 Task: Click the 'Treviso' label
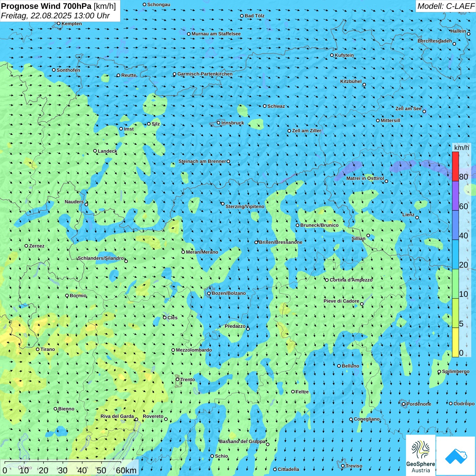[x=354, y=466]
